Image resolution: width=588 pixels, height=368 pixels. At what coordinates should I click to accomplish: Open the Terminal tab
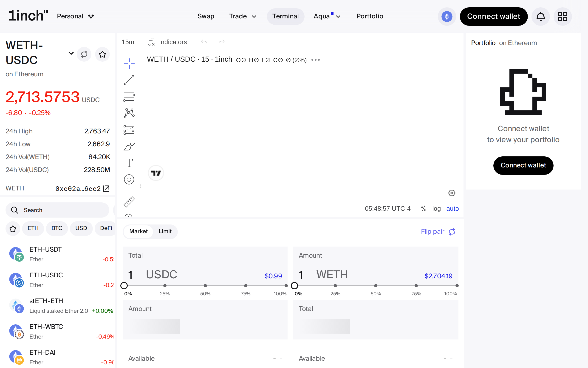(x=286, y=16)
